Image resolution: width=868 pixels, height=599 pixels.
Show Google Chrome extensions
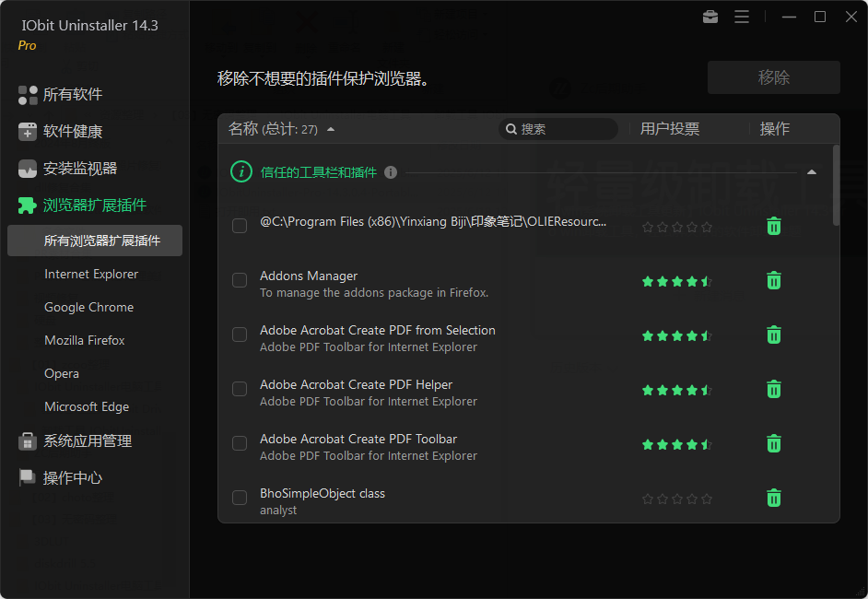pos(89,307)
